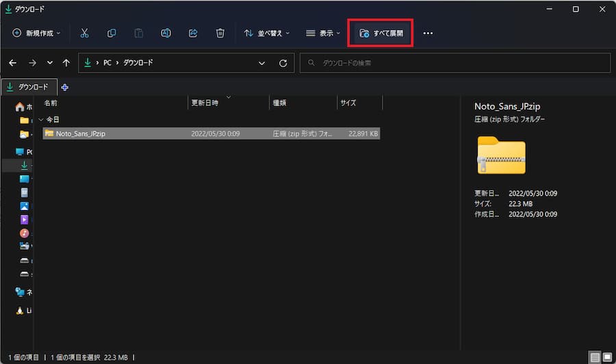Click the 1 個の項目 status bar text
The width and height of the screenshot is (616, 364).
point(23,357)
